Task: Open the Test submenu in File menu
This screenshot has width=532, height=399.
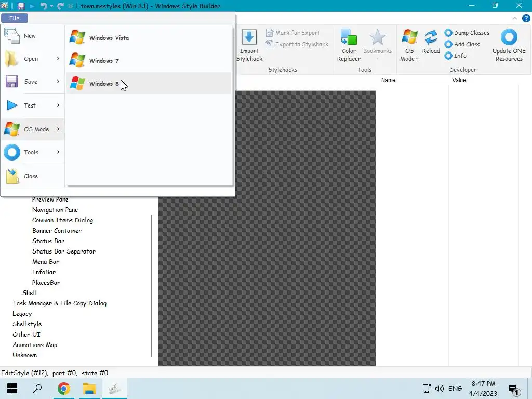Action: 33,105
